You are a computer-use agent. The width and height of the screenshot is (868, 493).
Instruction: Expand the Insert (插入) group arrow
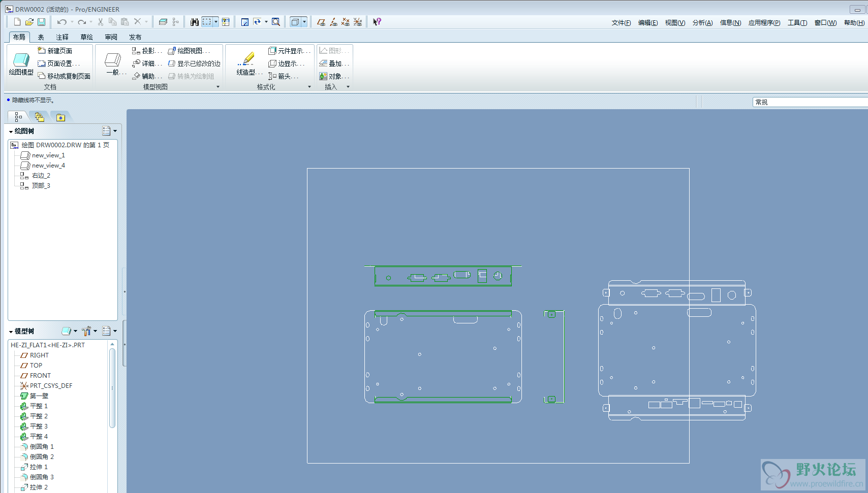pos(348,87)
